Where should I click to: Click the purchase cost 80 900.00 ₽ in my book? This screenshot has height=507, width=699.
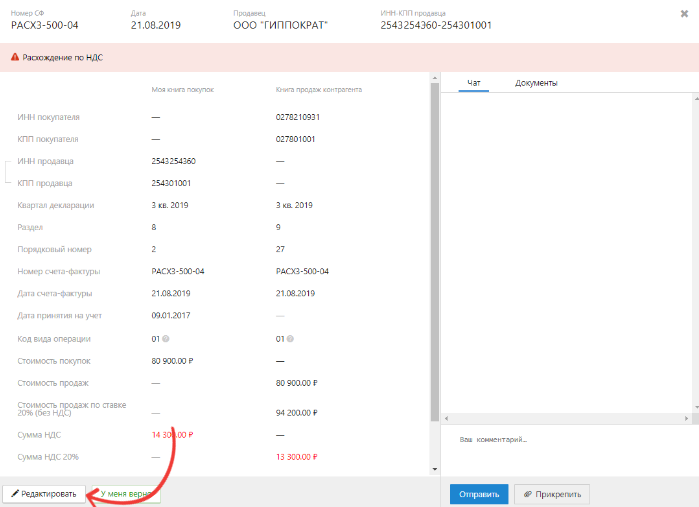pyautogui.click(x=172, y=361)
